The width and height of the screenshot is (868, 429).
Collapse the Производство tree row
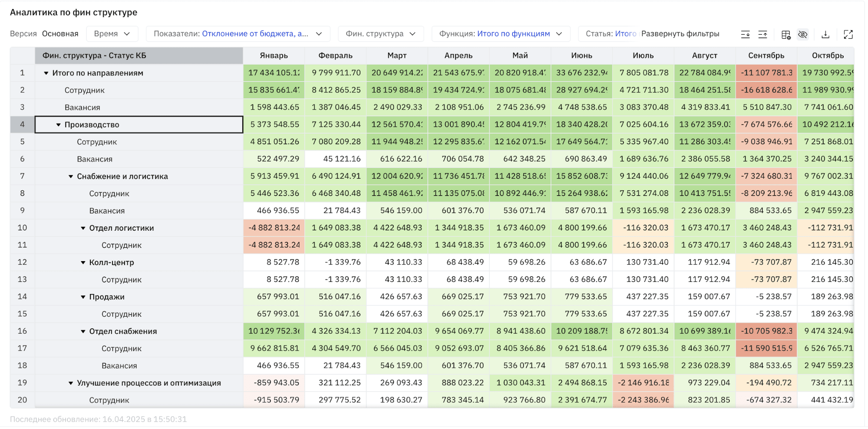58,125
